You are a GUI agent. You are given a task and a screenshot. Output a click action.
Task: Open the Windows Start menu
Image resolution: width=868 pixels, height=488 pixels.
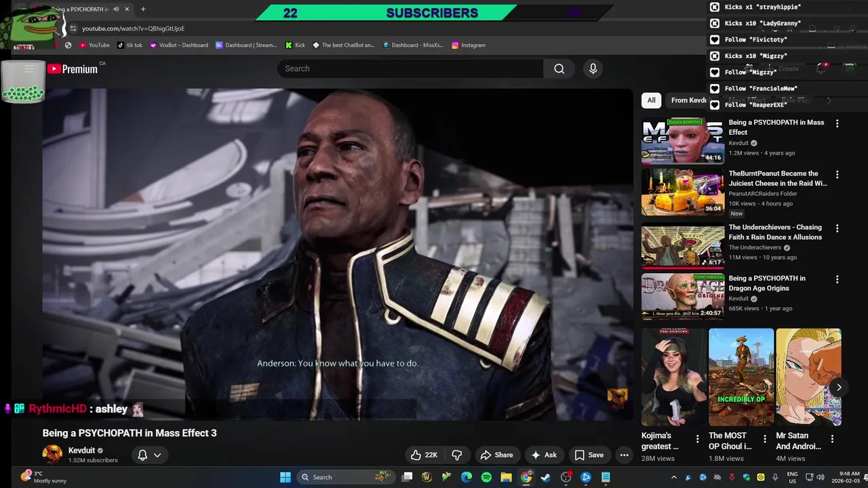[x=285, y=477]
